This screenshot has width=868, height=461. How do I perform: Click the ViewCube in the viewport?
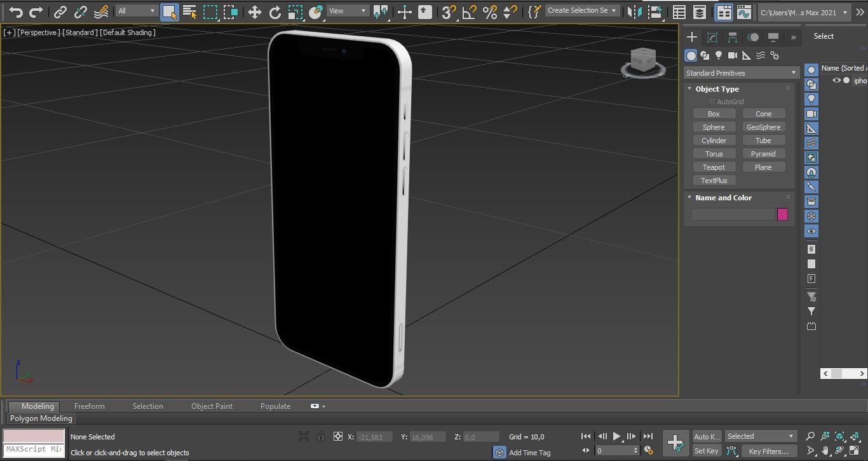643,62
